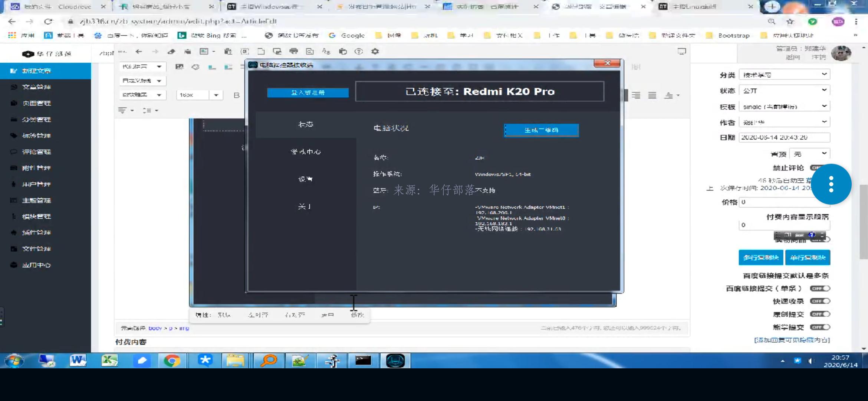Screen dimensions: 868x401
Task: Click the editor help question-mark icon
Action: click(358, 52)
